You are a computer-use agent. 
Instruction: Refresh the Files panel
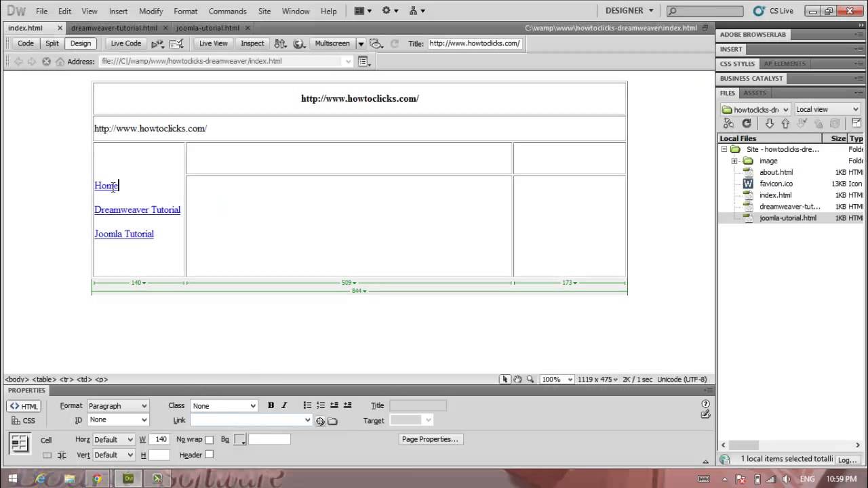[747, 123]
